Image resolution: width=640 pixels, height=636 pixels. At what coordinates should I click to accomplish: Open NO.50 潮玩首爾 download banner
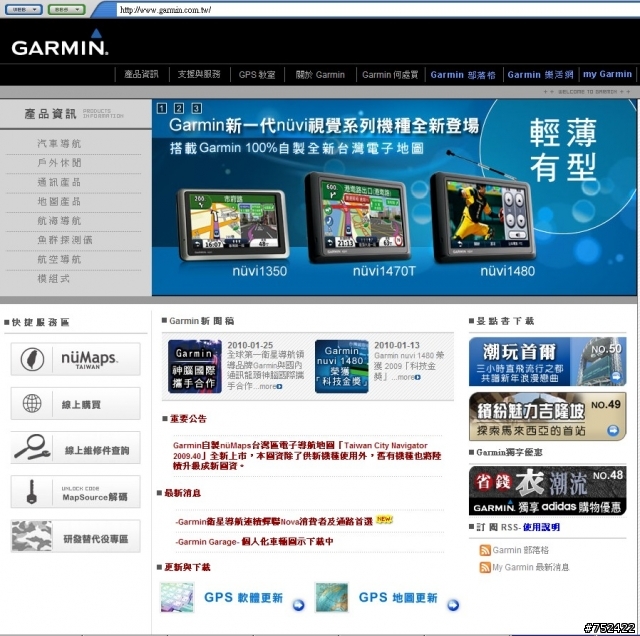[547, 362]
